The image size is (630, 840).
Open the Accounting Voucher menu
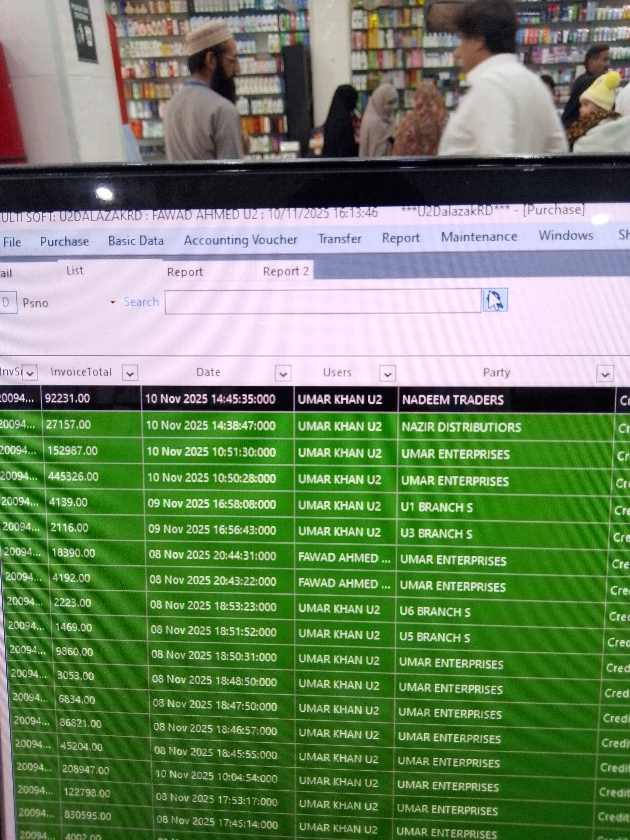[x=240, y=240]
